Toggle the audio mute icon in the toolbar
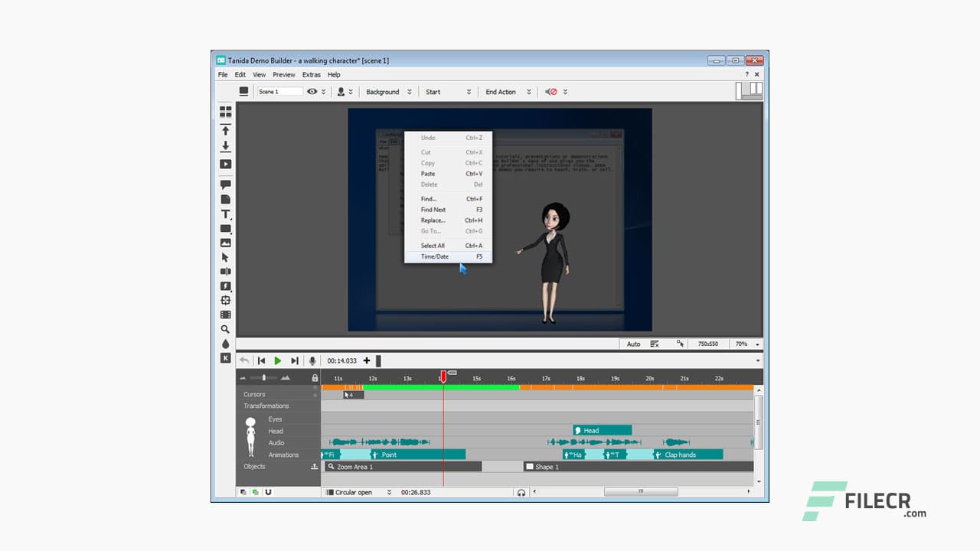This screenshot has height=551, width=980. 550,91
